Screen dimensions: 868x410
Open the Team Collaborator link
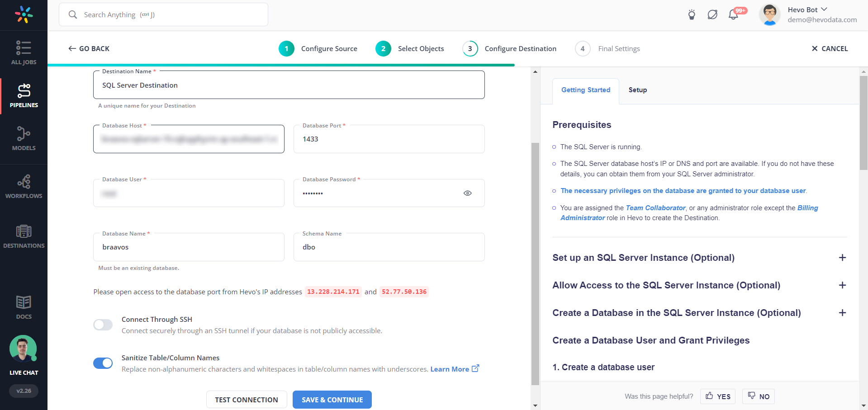coord(655,208)
